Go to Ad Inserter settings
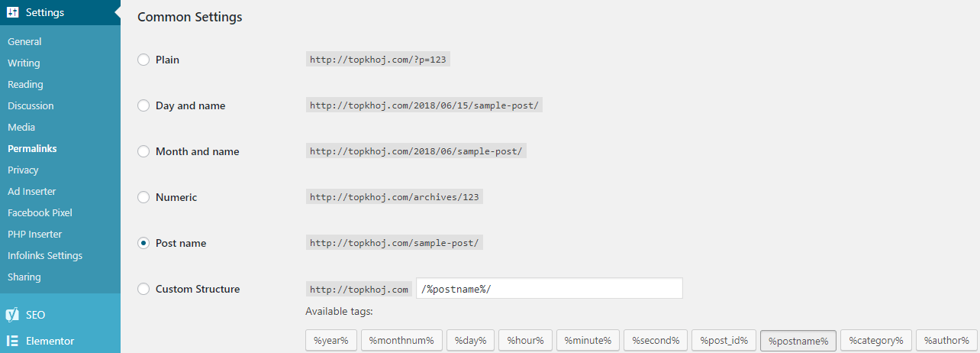 tap(31, 191)
